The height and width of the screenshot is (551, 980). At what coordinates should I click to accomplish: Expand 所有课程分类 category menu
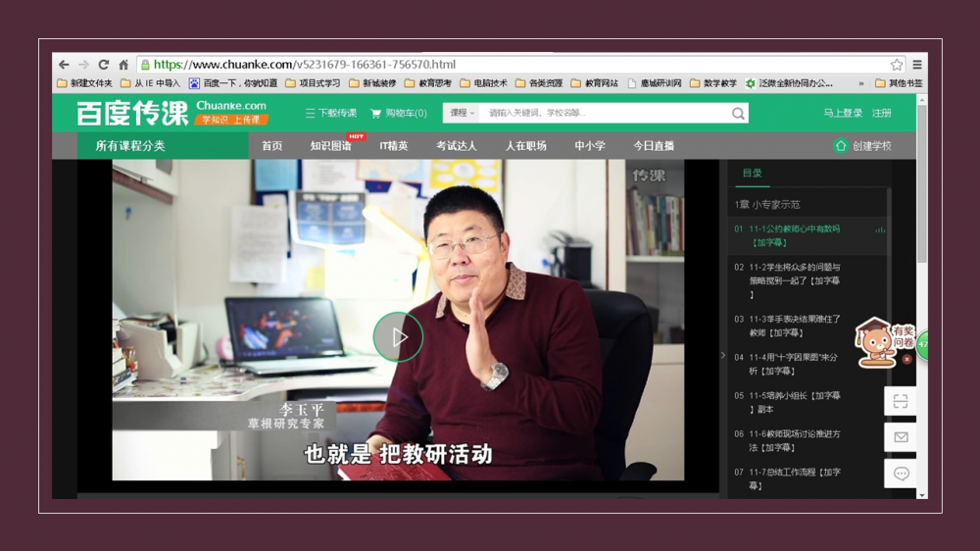point(130,146)
